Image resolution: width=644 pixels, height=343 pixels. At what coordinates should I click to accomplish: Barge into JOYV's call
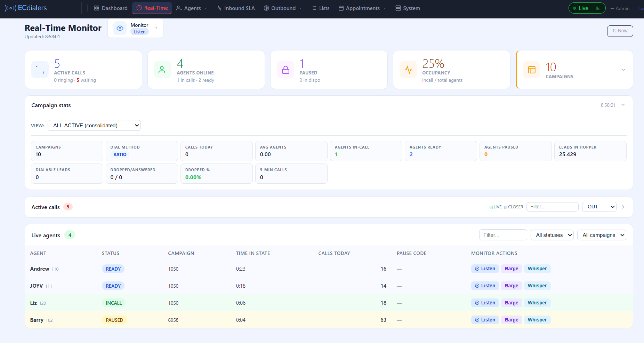click(512, 286)
